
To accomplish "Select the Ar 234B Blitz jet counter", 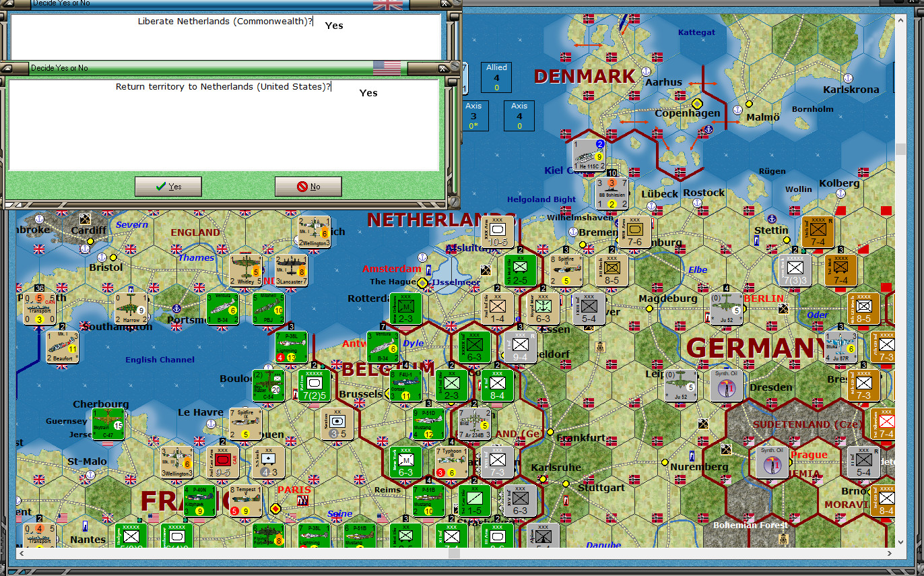I will (474, 424).
